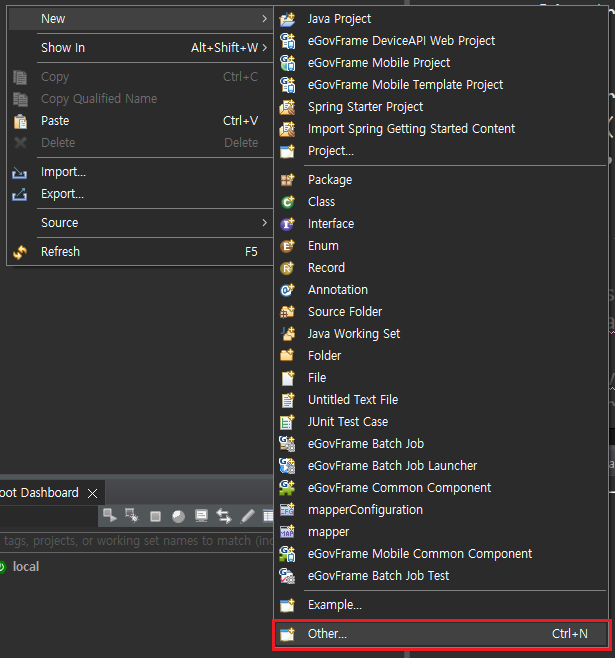This screenshot has height=658, width=615.
Task: Select Copy in the context menu
Action: pos(141,77)
